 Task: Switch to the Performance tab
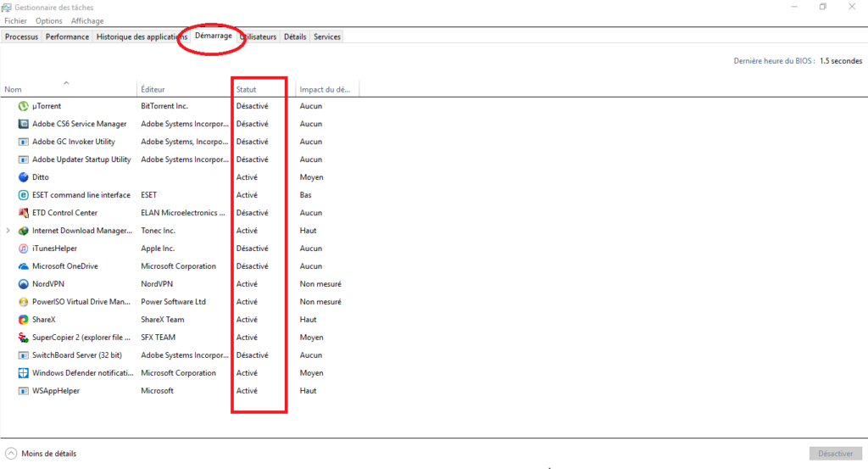click(67, 36)
